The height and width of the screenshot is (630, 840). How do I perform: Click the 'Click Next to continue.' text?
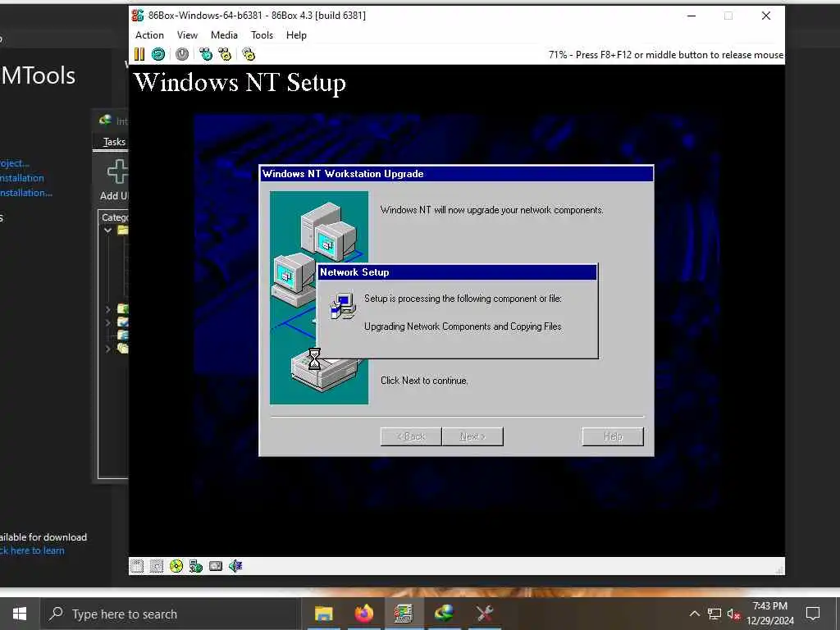click(424, 381)
